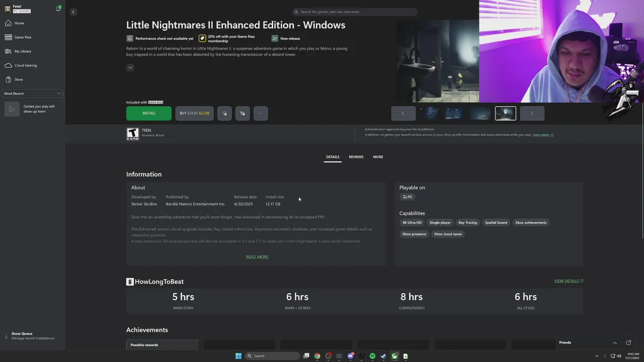The image size is (644, 362).
Task: Click the Xbox cloud saves capability chip
Action: click(x=448, y=234)
